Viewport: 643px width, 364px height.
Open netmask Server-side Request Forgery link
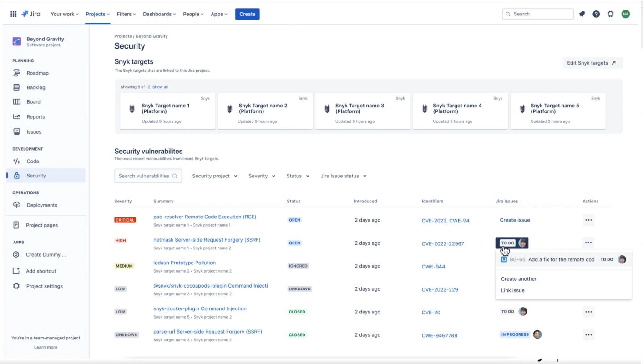coord(207,240)
